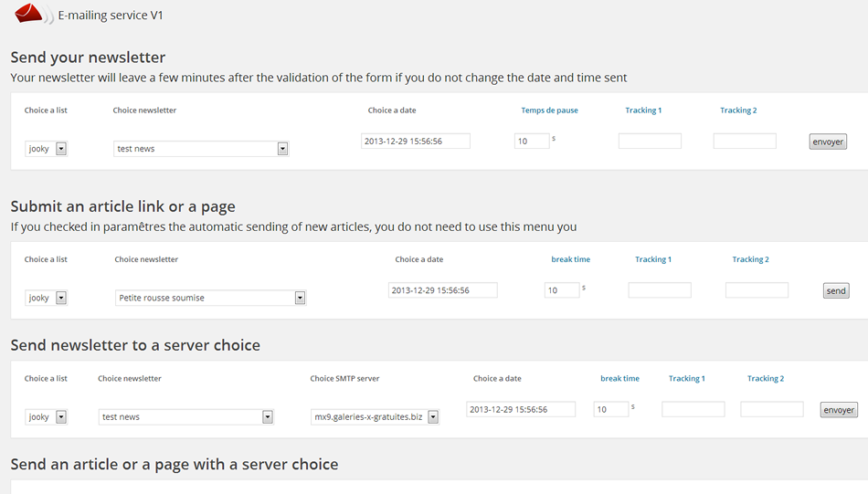Click the 'Temps de pause' link label
868x494 pixels.
click(x=549, y=110)
